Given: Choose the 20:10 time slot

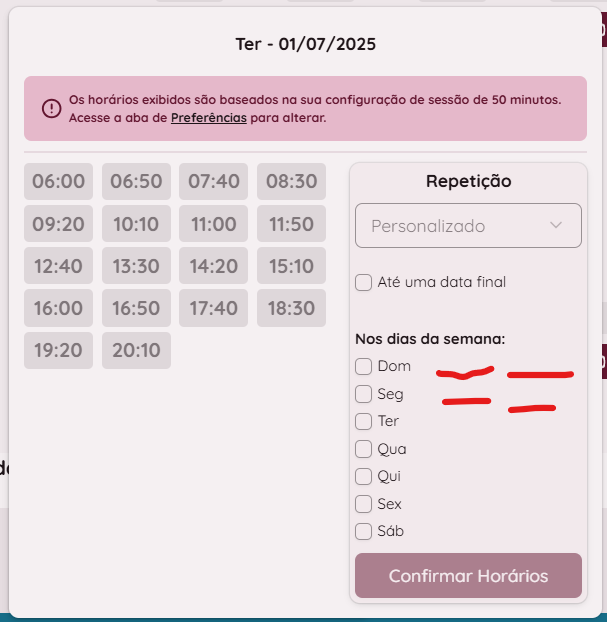Looking at the screenshot, I should tap(136, 350).
